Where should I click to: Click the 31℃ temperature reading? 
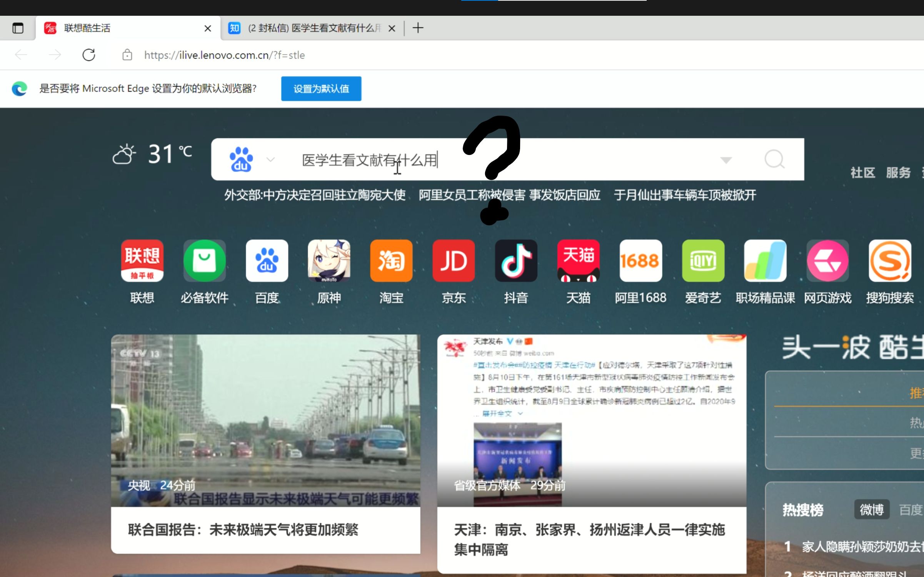pyautogui.click(x=170, y=154)
